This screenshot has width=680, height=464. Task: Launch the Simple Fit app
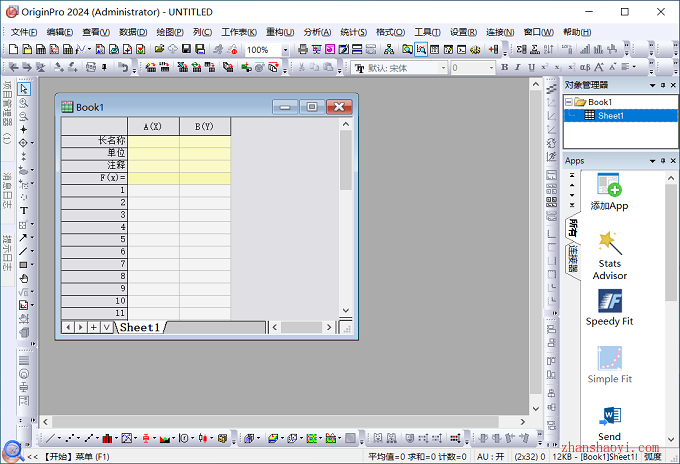[609, 365]
